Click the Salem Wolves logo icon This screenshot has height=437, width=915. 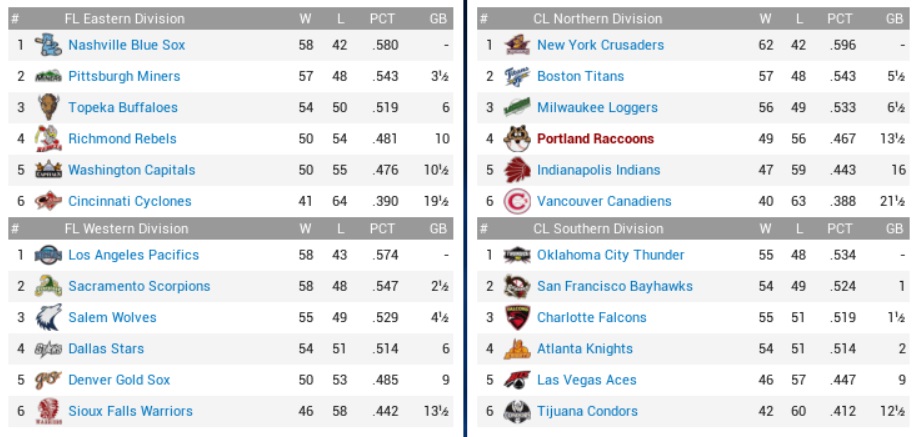pos(48,317)
